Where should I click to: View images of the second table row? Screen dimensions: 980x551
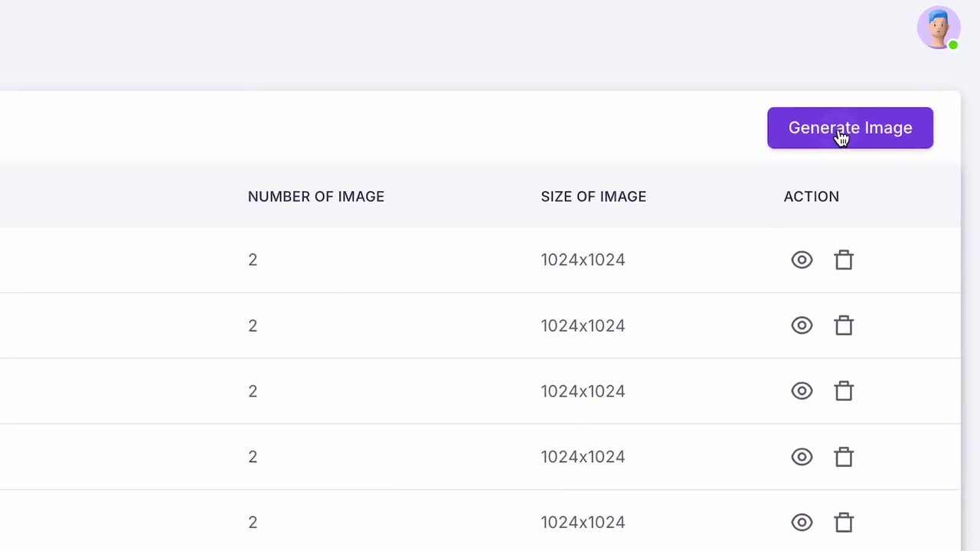(x=802, y=326)
